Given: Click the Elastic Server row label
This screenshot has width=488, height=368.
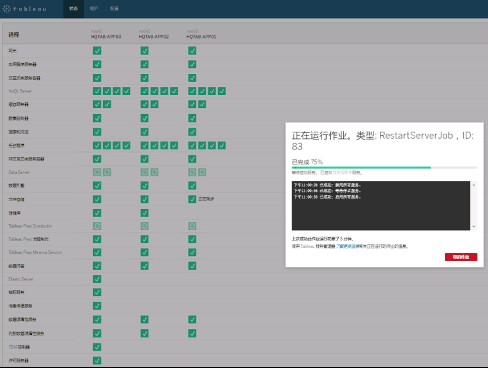Looking at the screenshot, I should pyautogui.click(x=21, y=279).
